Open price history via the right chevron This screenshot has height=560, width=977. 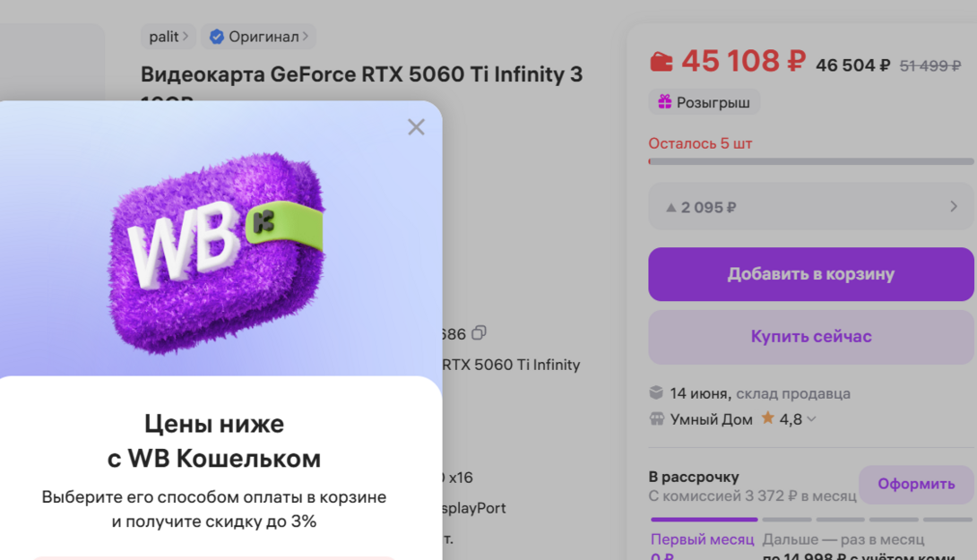click(x=953, y=207)
